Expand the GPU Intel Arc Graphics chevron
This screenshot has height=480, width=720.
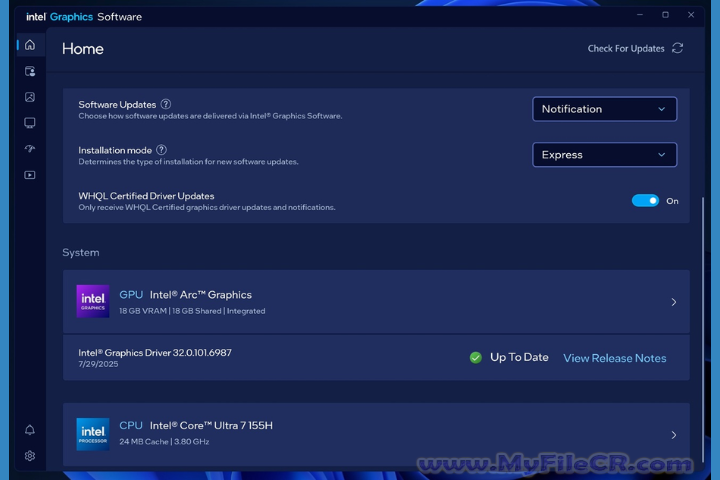[x=674, y=302]
